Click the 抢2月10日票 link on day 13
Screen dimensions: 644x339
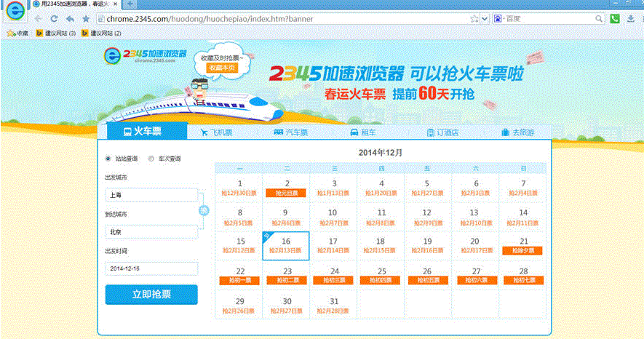(x=476, y=223)
